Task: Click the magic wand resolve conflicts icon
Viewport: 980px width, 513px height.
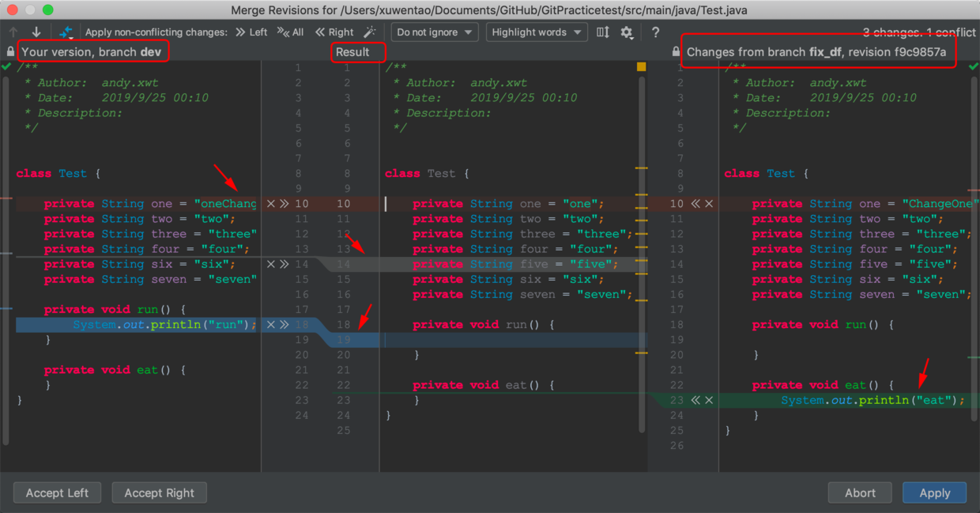Action: pyautogui.click(x=370, y=32)
